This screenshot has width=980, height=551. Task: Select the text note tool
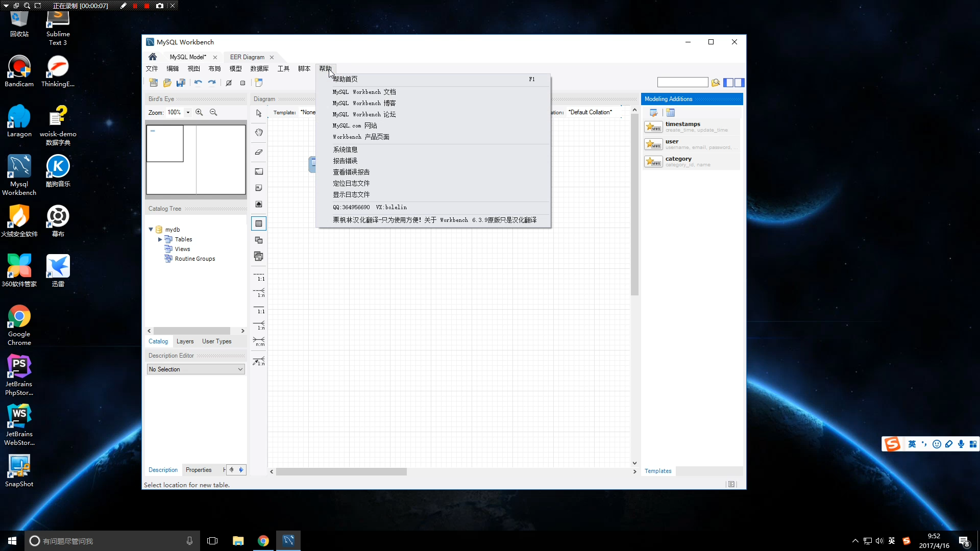point(259,188)
